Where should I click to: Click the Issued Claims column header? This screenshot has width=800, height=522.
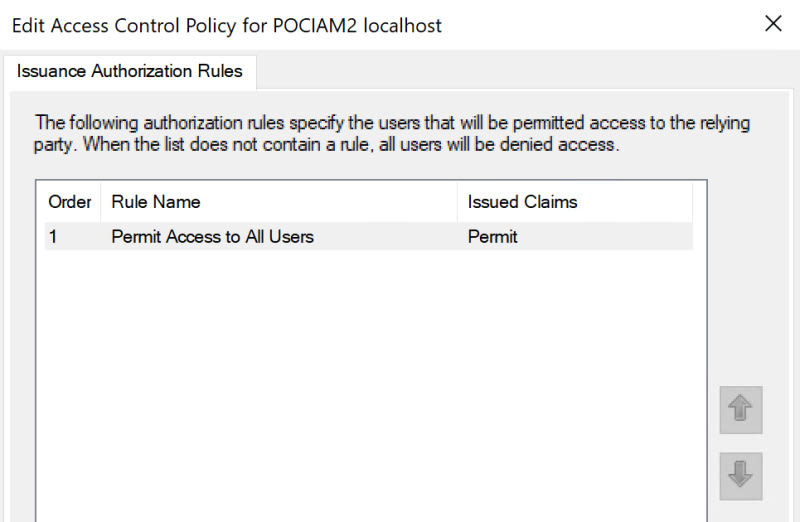point(522,202)
